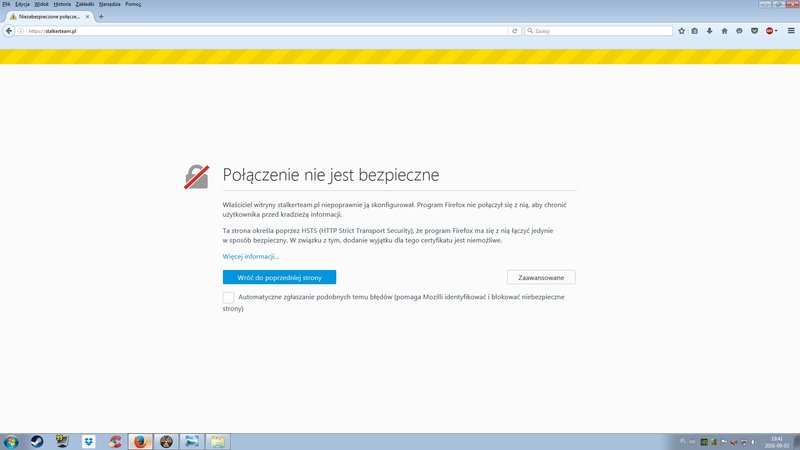Open a new tab with plus button
Viewport: 800px width, 450px height.
pyautogui.click(x=101, y=17)
